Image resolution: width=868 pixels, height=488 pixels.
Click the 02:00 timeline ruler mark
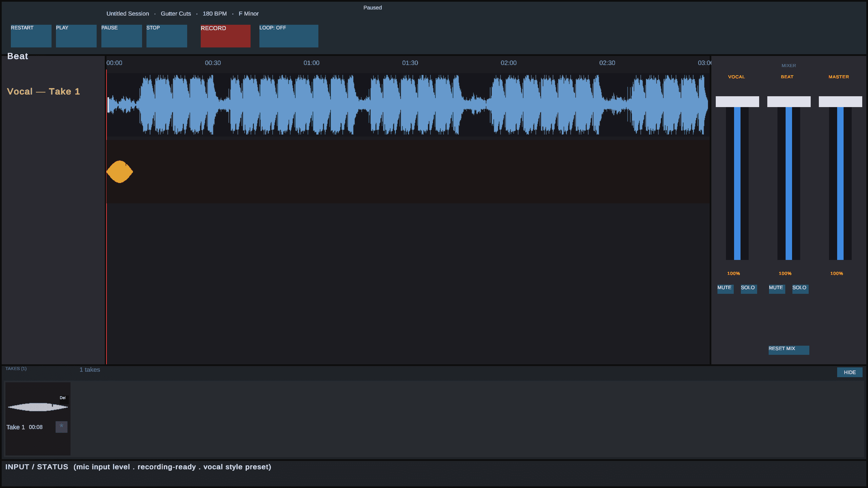tap(509, 63)
